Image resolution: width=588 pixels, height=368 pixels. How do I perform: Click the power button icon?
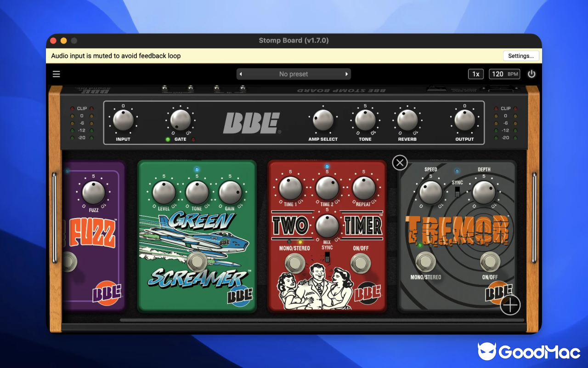coord(531,74)
